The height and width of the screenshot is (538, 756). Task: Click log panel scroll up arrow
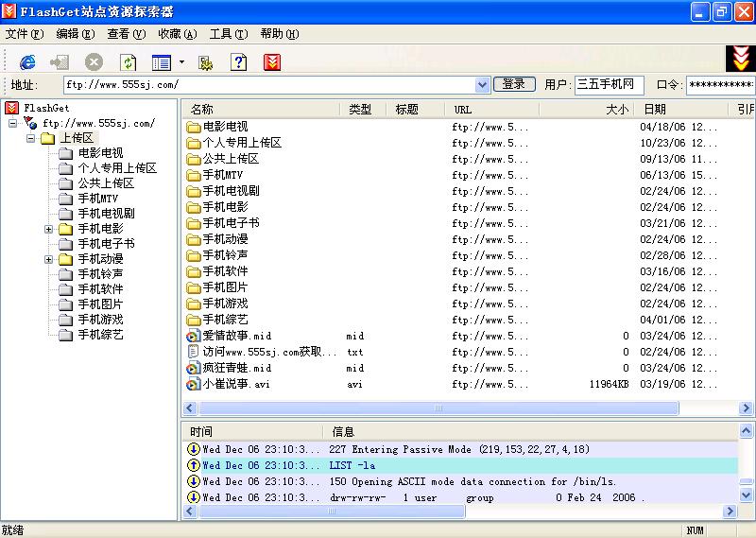pyautogui.click(x=746, y=430)
